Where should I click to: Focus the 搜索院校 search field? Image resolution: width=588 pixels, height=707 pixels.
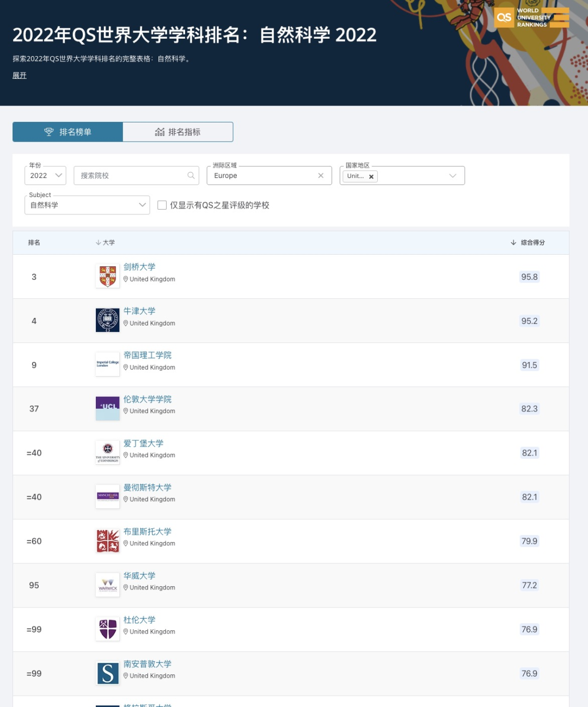tap(136, 175)
